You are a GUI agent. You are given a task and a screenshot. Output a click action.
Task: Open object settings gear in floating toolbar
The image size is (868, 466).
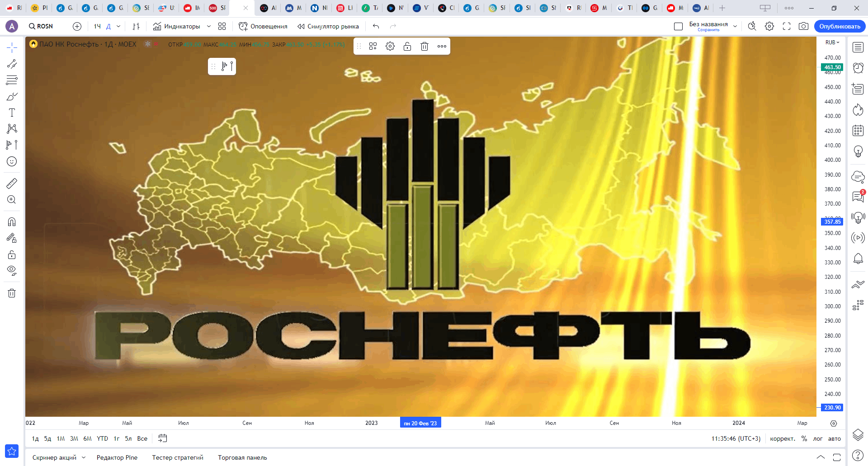click(x=390, y=46)
